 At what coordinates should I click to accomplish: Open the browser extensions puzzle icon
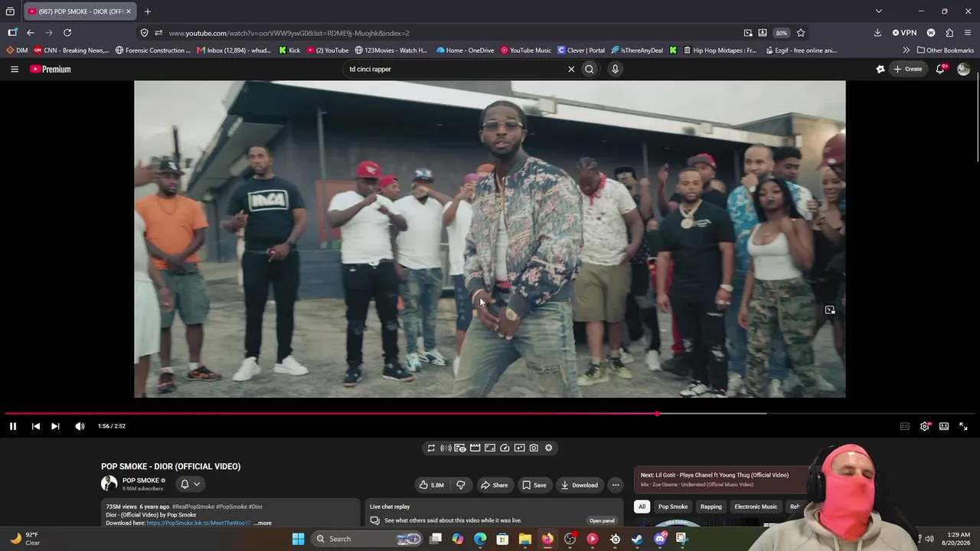[x=949, y=33]
